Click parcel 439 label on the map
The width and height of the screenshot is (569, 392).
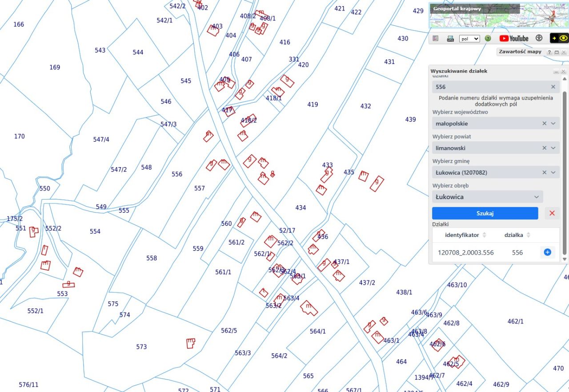(x=411, y=120)
